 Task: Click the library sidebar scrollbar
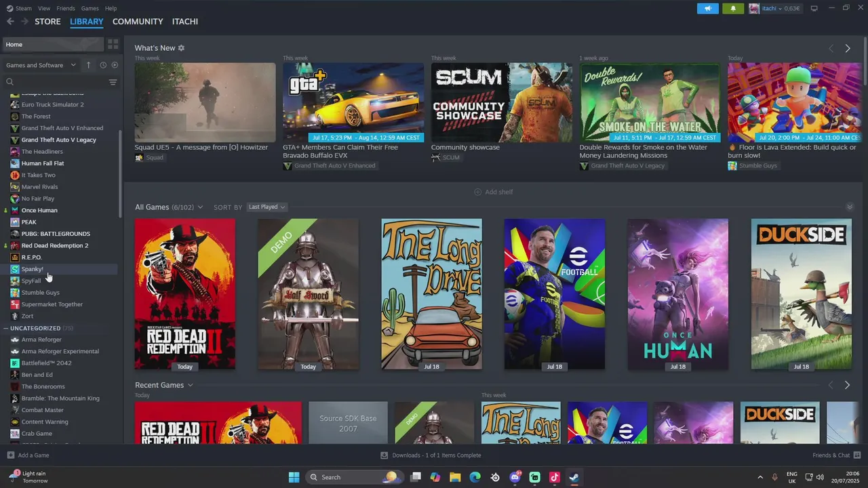pyautogui.click(x=121, y=173)
